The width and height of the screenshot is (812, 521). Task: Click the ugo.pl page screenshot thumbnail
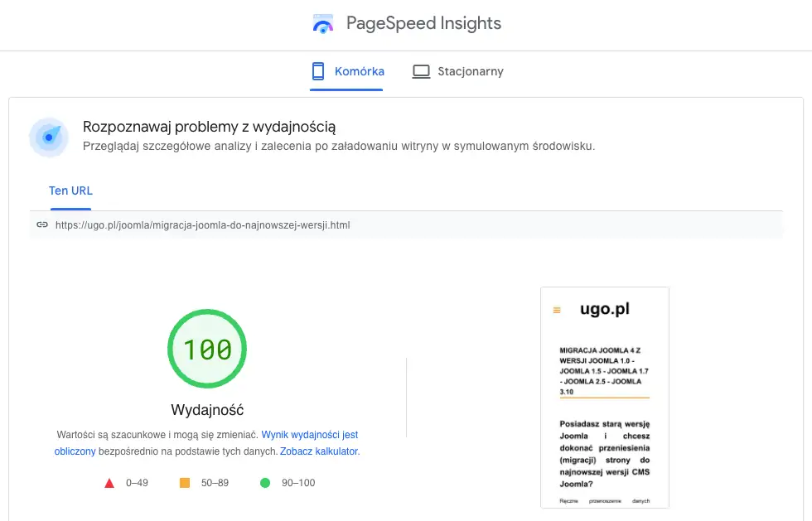(605, 398)
